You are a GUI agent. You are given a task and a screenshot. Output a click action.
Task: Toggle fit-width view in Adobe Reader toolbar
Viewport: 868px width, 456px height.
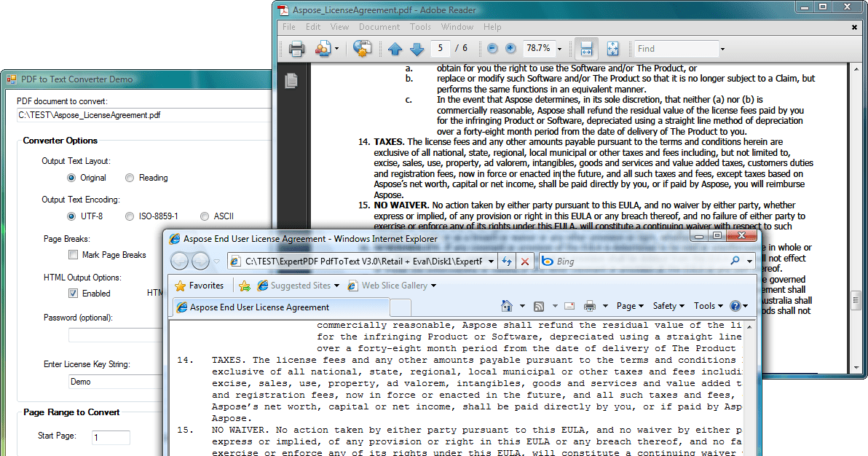(x=587, y=48)
